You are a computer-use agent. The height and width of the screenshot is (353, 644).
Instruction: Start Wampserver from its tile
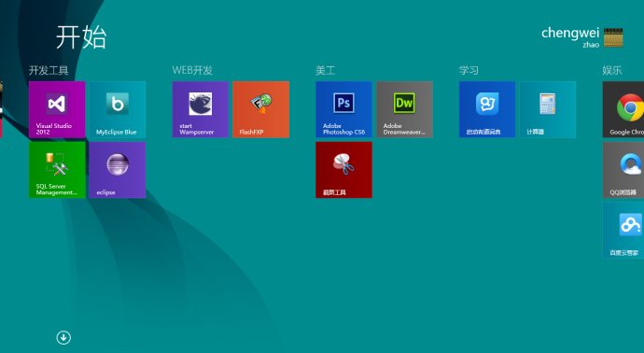(201, 109)
